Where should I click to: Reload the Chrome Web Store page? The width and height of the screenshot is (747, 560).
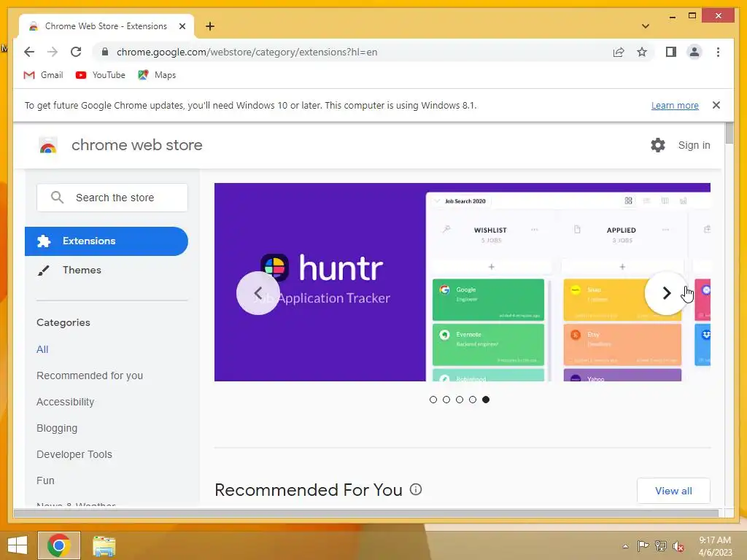click(x=76, y=52)
